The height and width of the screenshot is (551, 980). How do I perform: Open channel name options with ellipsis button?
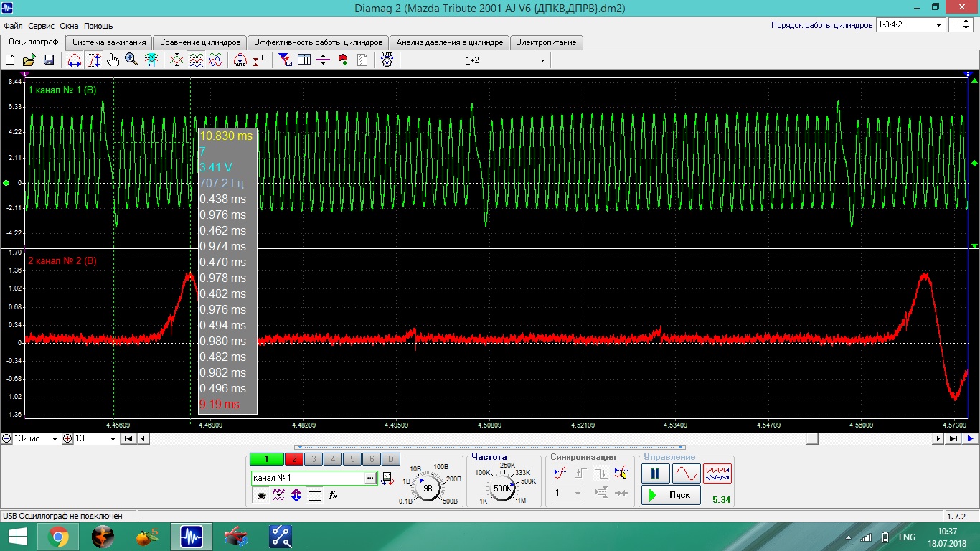click(x=370, y=478)
